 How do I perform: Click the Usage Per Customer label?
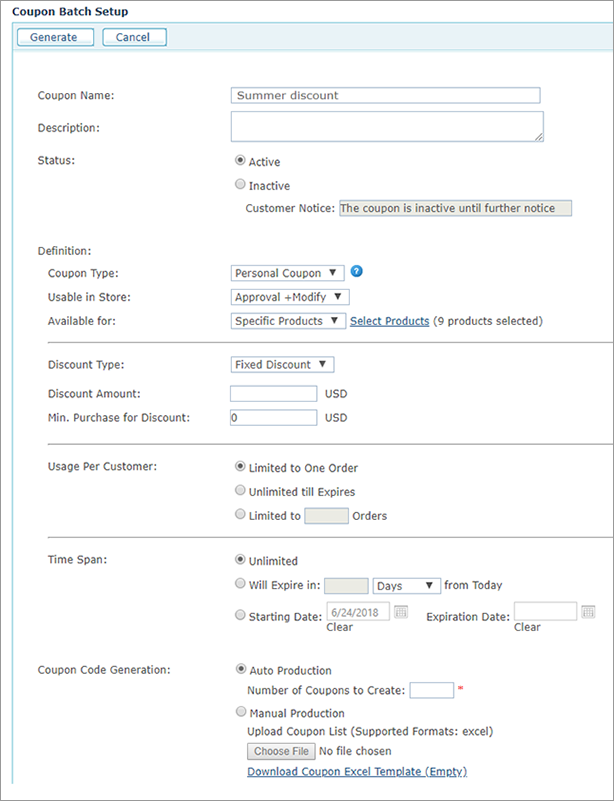102,466
